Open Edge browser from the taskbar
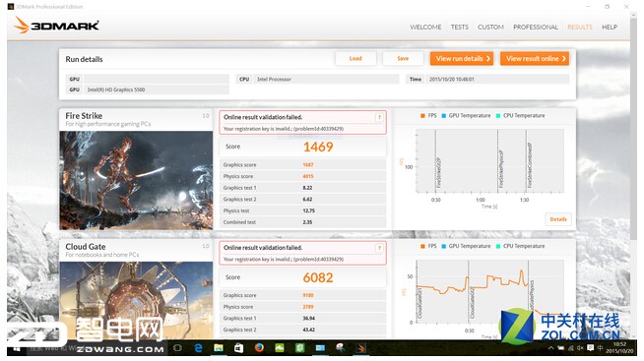644x361 pixels. pyautogui.click(x=198, y=348)
